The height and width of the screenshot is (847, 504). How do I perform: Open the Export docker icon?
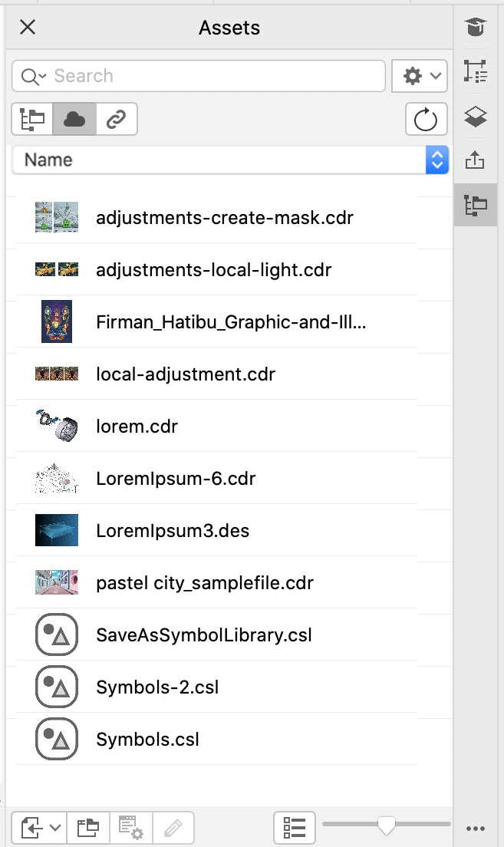476,160
